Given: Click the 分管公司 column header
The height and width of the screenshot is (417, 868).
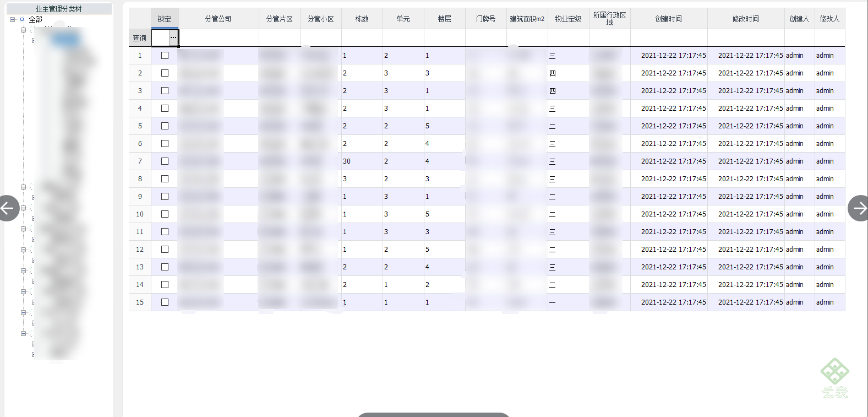Looking at the screenshot, I should (219, 19).
